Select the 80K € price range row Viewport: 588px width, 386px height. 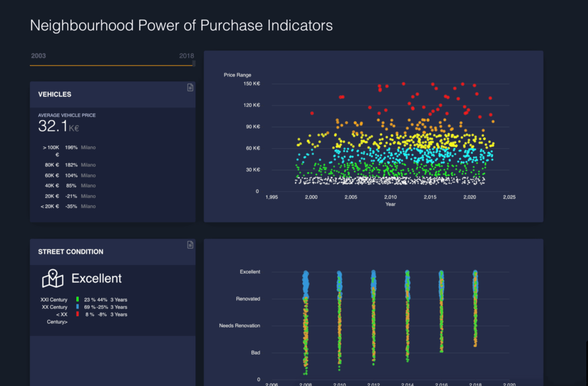[69, 165]
